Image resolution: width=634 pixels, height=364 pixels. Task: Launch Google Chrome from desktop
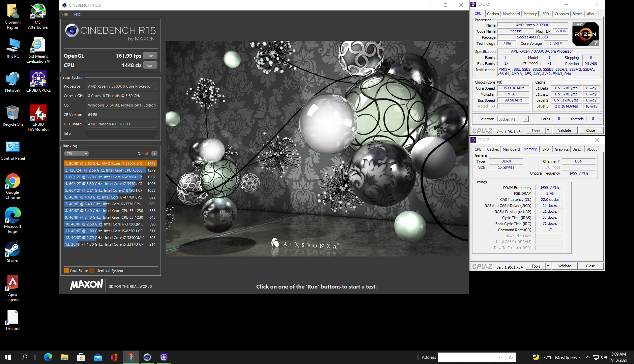12,186
